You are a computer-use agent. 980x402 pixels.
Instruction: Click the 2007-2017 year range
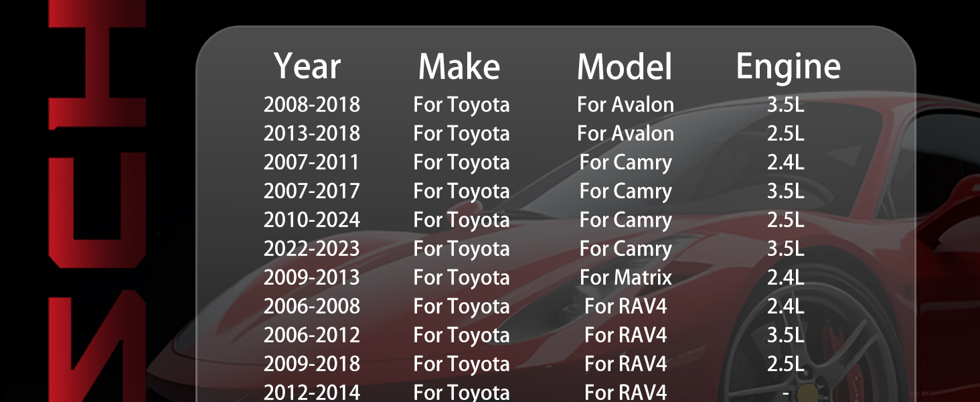coord(312,191)
